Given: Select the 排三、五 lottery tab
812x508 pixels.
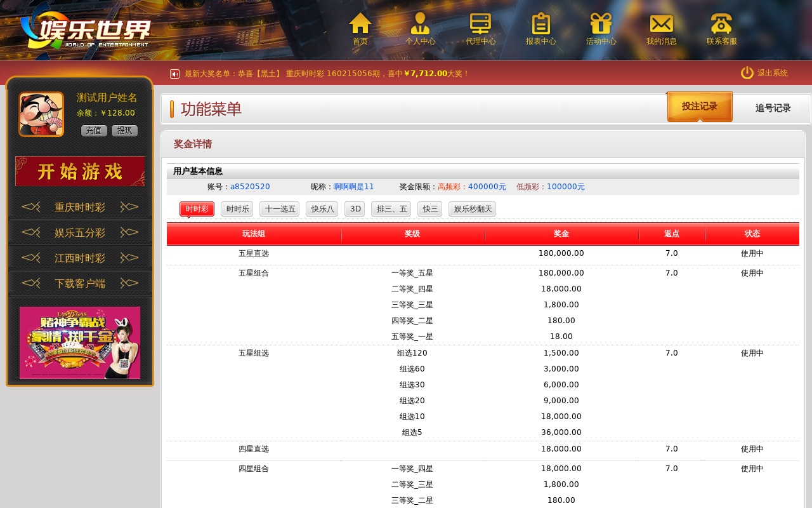Looking at the screenshot, I should (391, 209).
